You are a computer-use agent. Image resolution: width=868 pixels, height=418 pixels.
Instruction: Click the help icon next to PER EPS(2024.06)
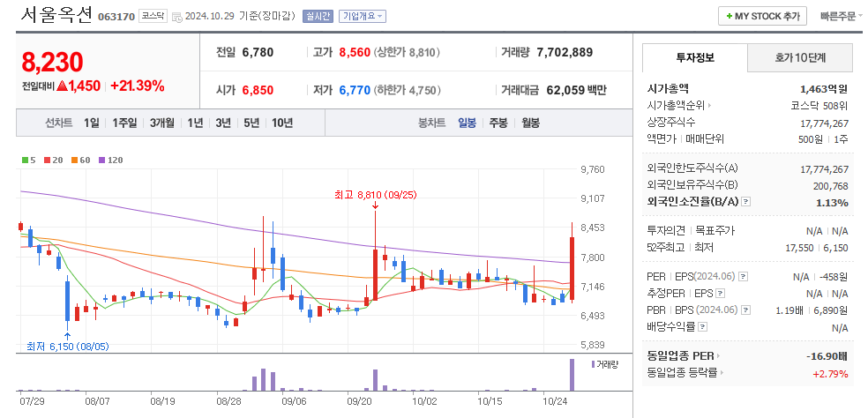click(x=744, y=276)
